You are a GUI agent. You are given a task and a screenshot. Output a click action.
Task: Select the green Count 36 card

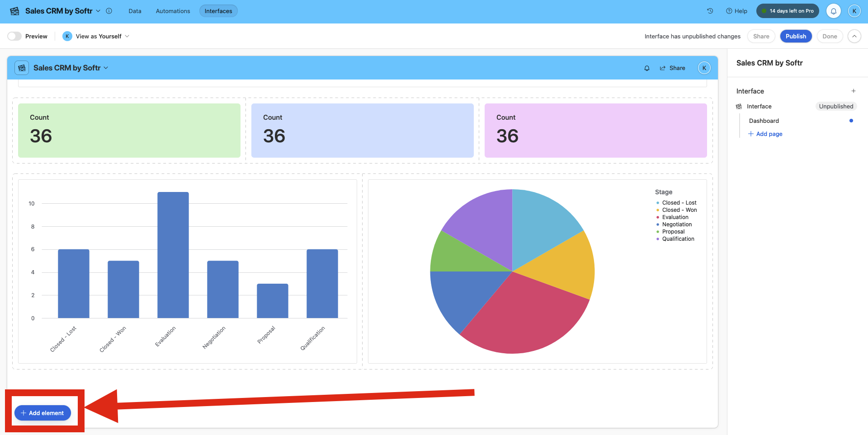click(x=129, y=131)
